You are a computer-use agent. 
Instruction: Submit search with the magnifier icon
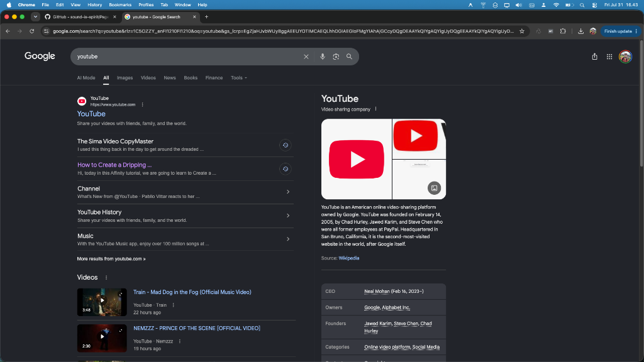[349, 57]
